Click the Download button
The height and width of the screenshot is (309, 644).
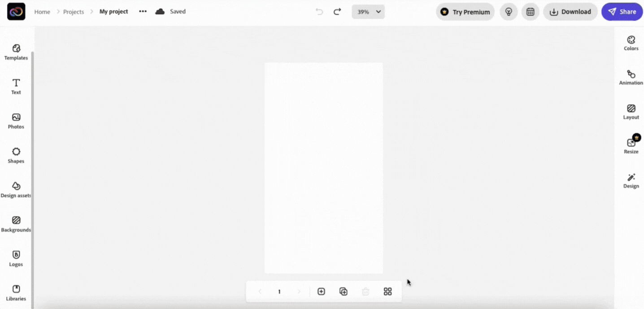(570, 12)
